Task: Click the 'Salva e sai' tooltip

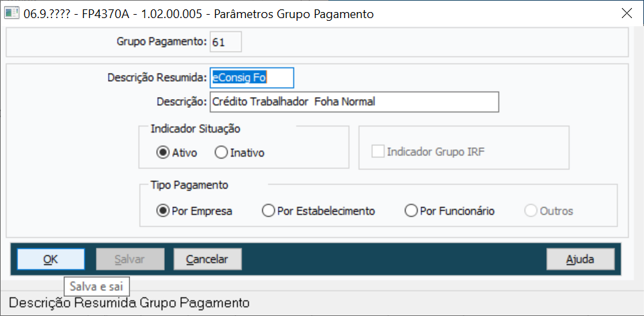Action: click(96, 287)
